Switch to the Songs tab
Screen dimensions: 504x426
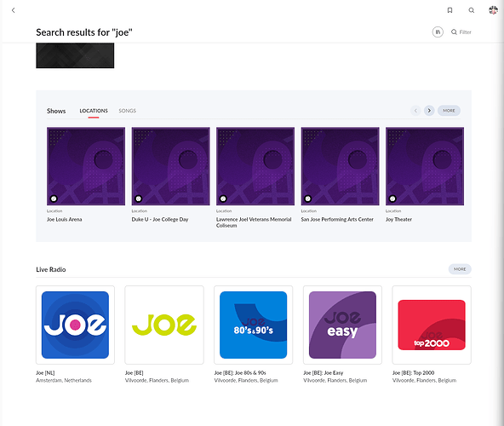pos(128,111)
